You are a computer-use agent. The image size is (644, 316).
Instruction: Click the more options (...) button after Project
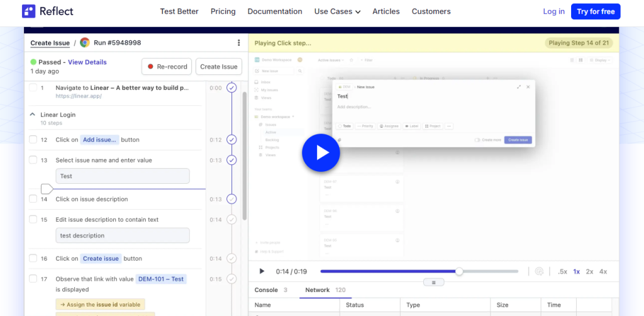pyautogui.click(x=448, y=126)
